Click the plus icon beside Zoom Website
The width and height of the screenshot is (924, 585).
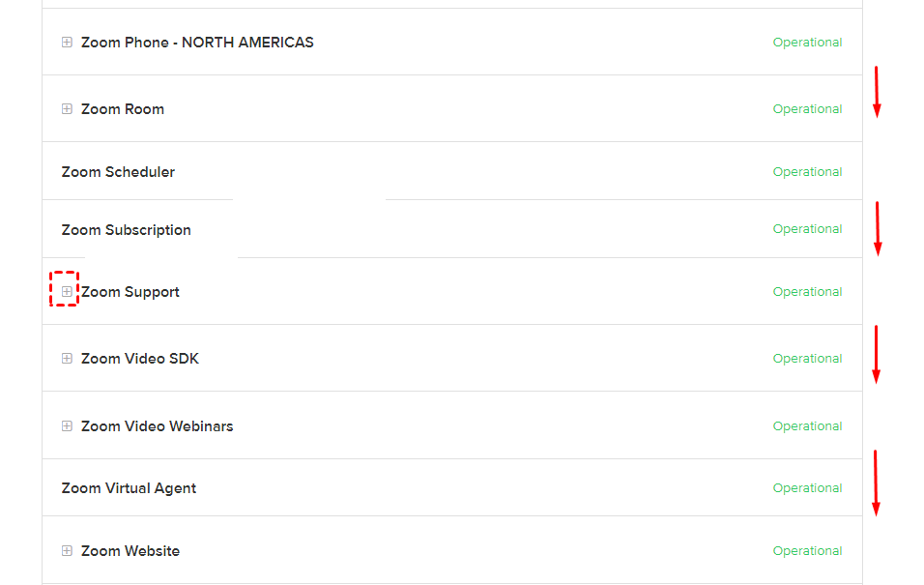click(x=67, y=551)
